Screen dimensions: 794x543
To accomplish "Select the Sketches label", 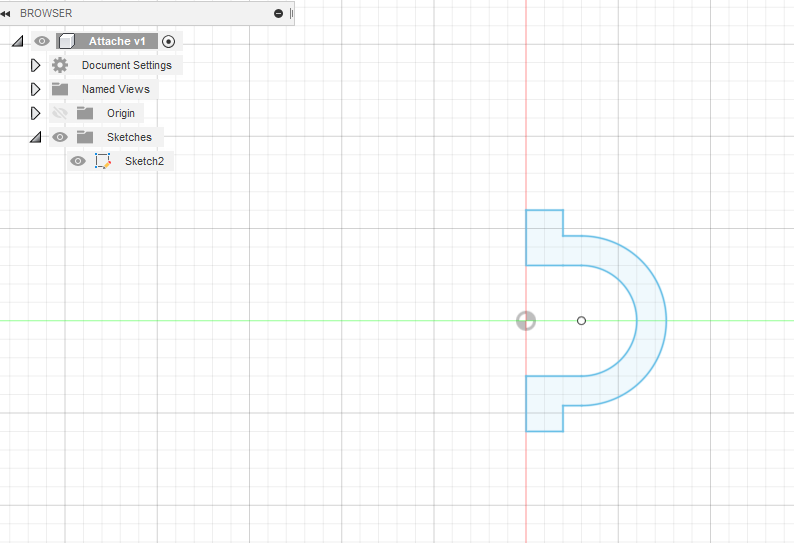I will tap(129, 137).
